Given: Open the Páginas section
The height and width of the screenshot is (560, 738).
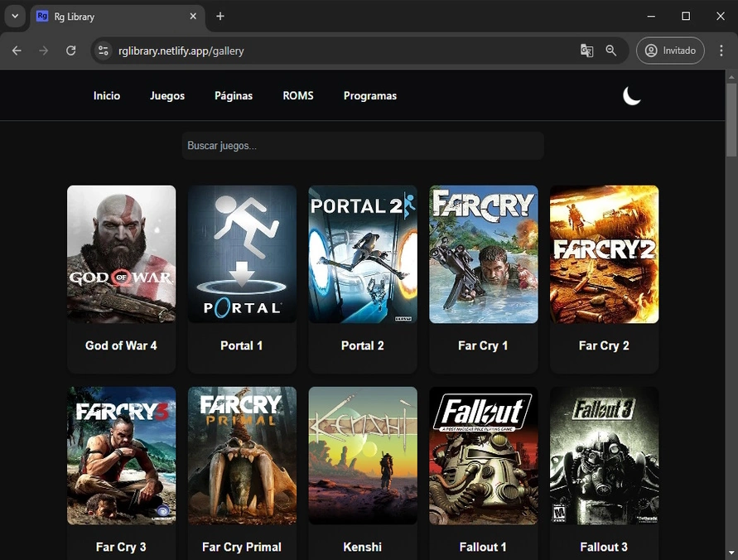Looking at the screenshot, I should click(234, 95).
